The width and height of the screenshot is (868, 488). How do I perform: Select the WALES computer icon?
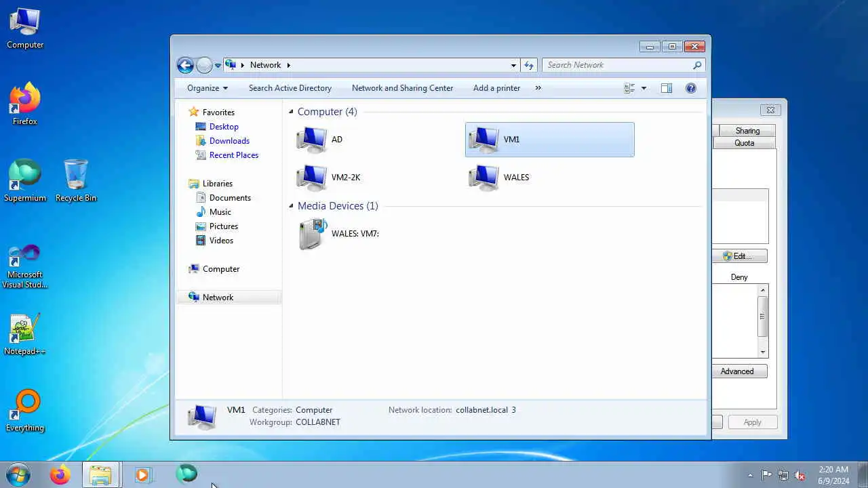[x=484, y=178]
